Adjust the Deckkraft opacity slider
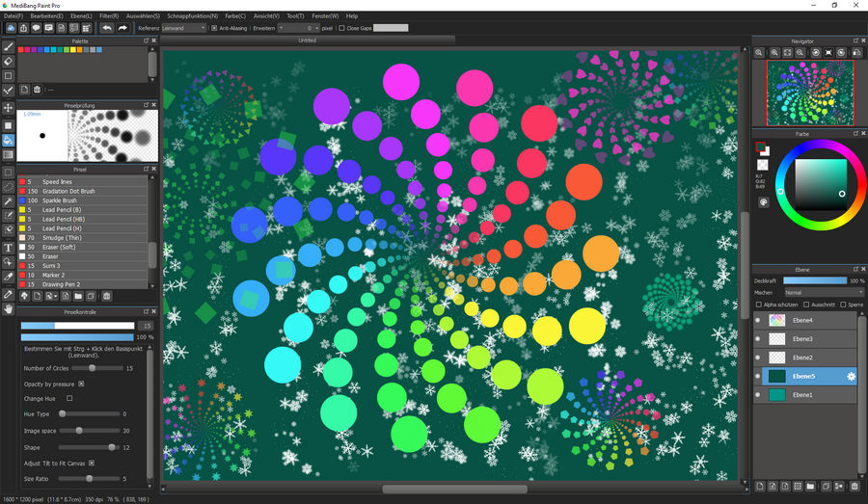This screenshot has height=504, width=868. tap(815, 280)
